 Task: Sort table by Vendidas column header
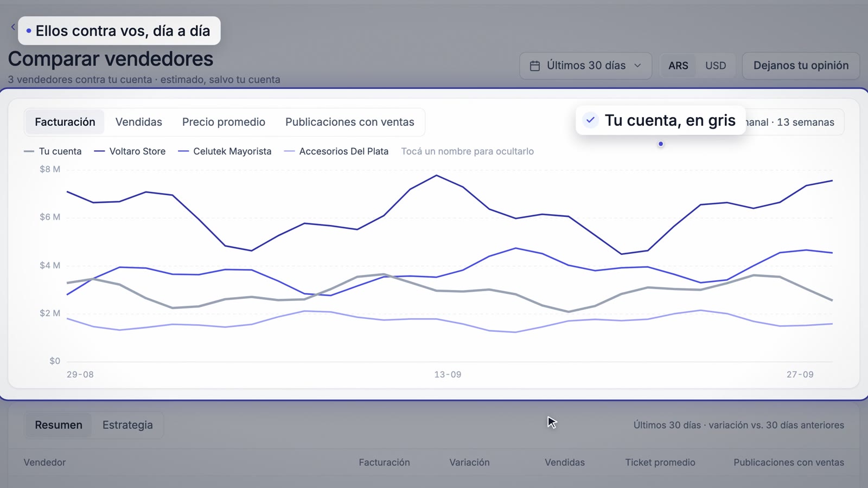[565, 463]
